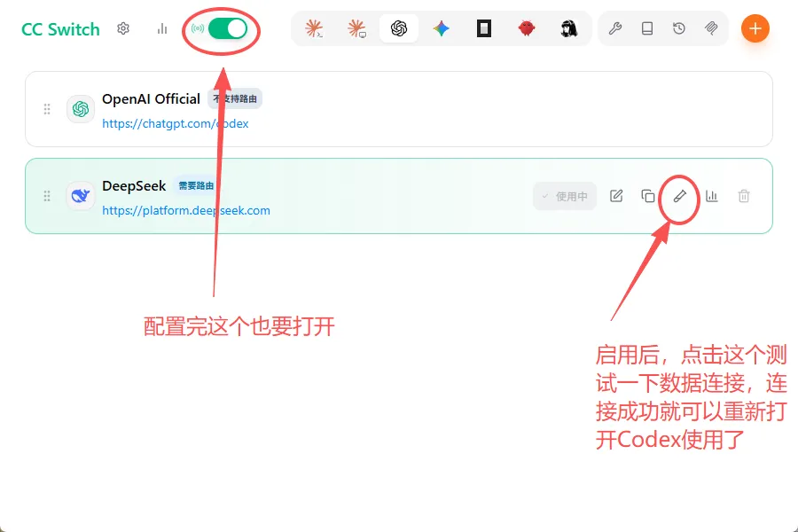
Task: Click the broadcast signal icon beside toggle
Action: pos(198,28)
